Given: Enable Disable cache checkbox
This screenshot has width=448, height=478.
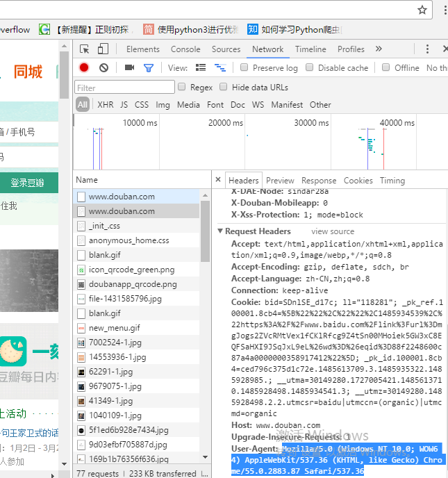Looking at the screenshot, I should [309, 67].
